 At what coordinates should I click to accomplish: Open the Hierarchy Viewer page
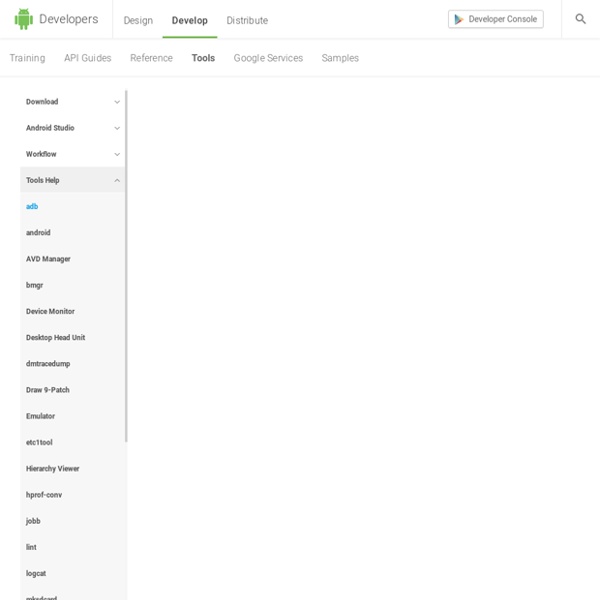(53, 469)
